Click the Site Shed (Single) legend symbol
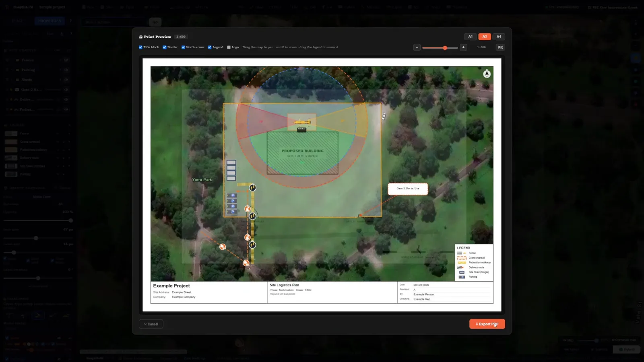Screen dimensions: 644x362 (462, 272)
